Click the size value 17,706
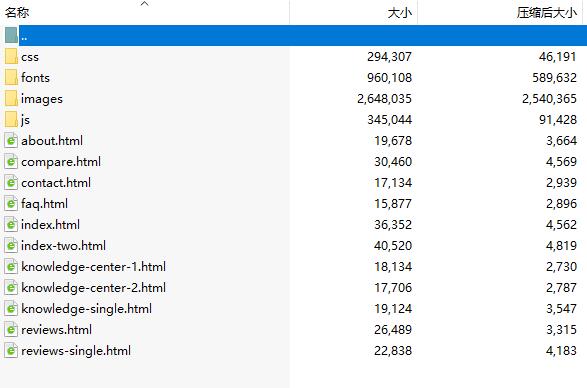This screenshot has height=388, width=587. click(x=393, y=288)
